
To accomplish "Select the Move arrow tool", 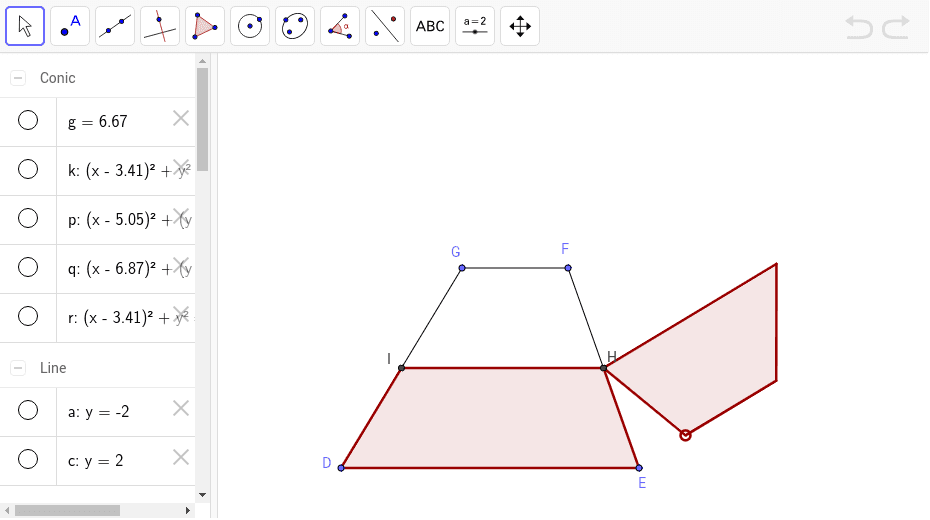I will tap(25, 26).
